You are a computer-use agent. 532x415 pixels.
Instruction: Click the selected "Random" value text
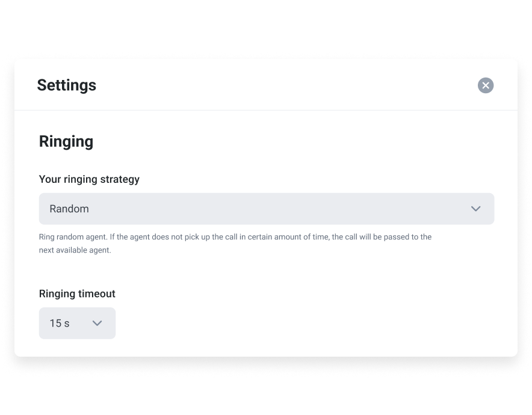[69, 209]
